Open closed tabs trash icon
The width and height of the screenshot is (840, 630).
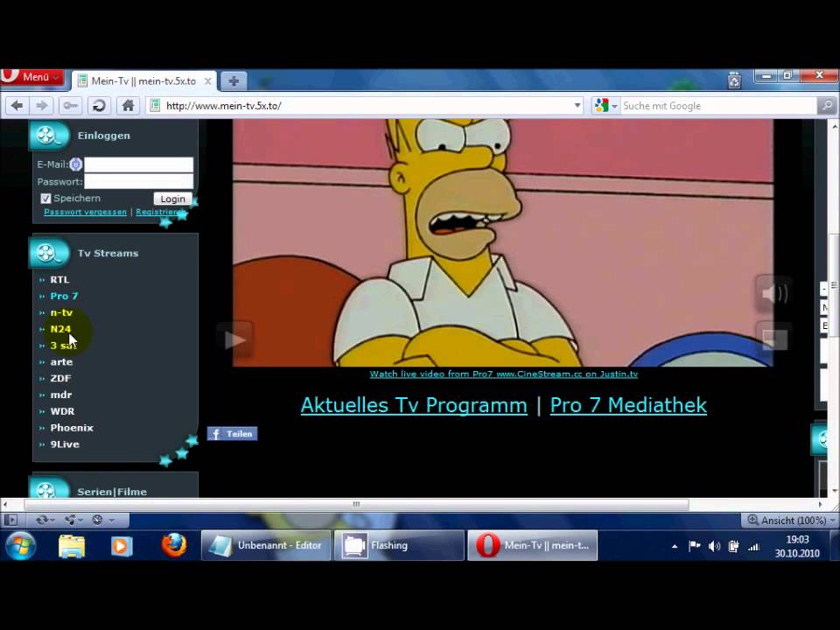734,80
